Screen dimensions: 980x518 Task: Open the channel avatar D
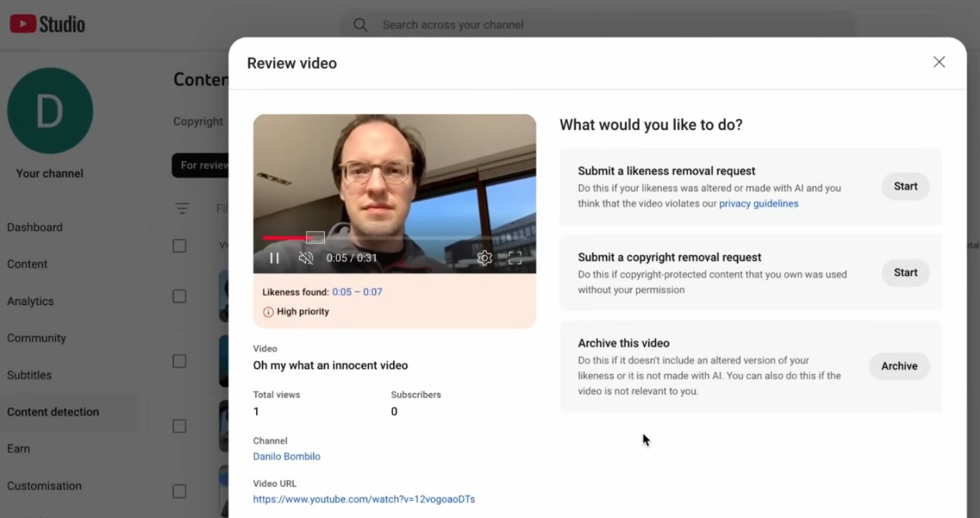pyautogui.click(x=50, y=111)
